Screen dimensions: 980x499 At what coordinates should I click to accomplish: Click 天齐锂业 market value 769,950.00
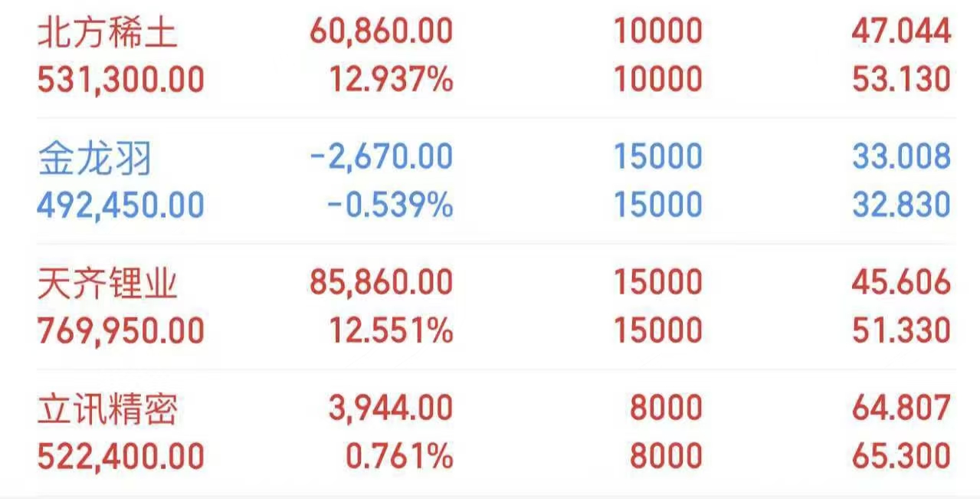[x=121, y=331]
